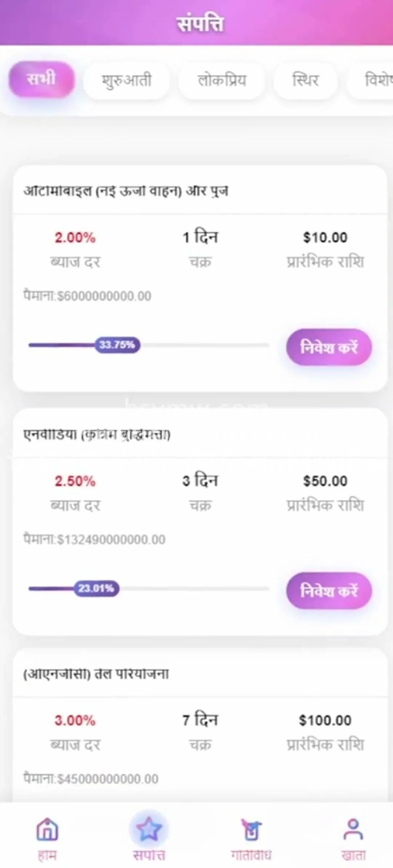The image size is (393, 868).
Task: Open the स्थिर category tab
Action: pos(305,80)
